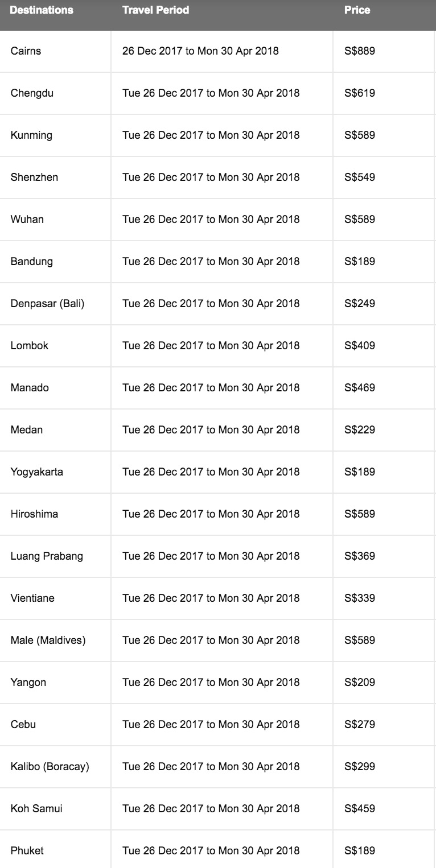The width and height of the screenshot is (436, 868).
Task: Select the Yogyakarta destination row
Action: (x=36, y=472)
